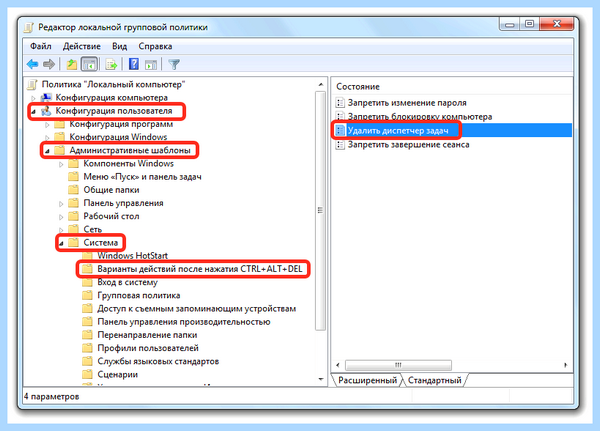Click right pane scroll right arrow

point(565,365)
